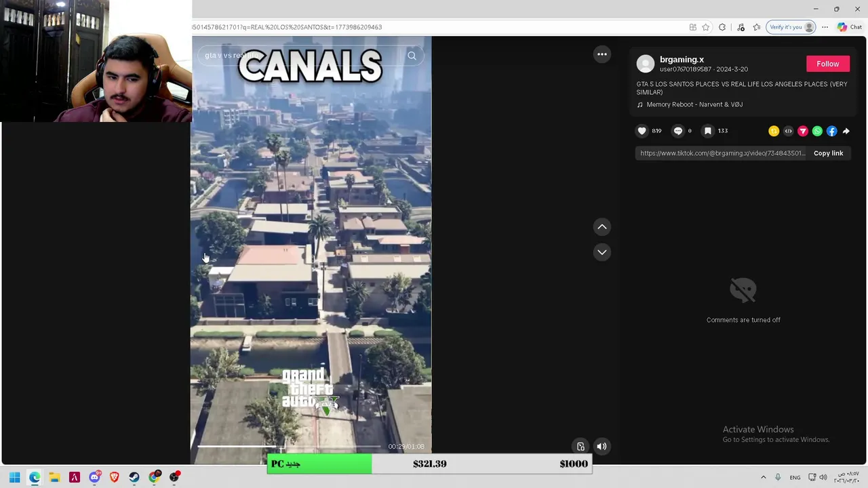This screenshot has width=868, height=488.
Task: Click the $1000 goal amount
Action: [574, 464]
